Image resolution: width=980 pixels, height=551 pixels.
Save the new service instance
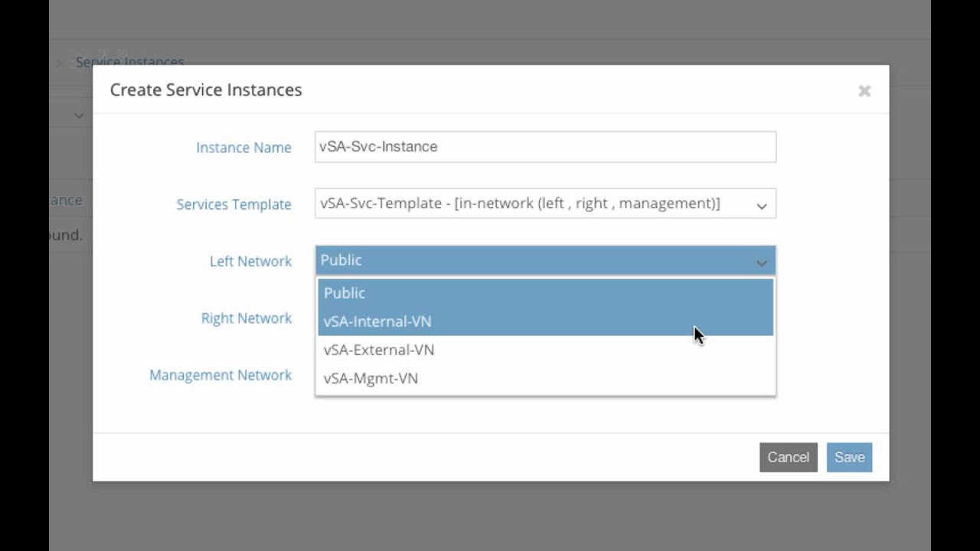pos(849,458)
